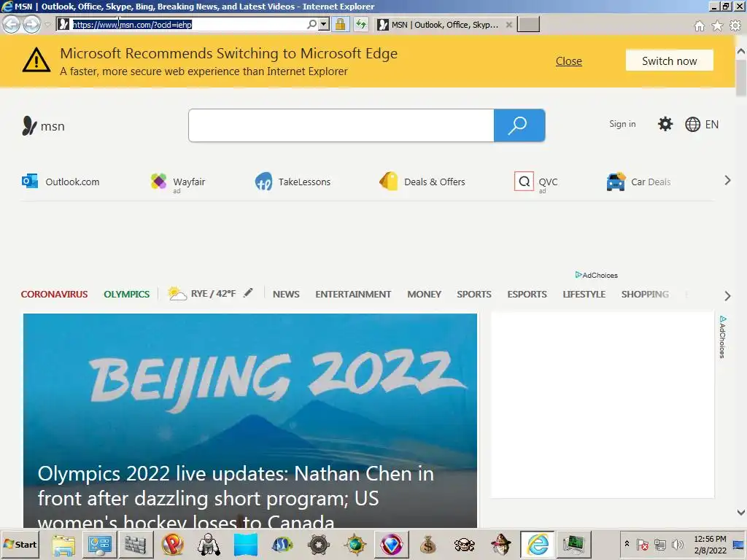Open the CORONAVIRUS section
Screen dimensions: 747x560
pyautogui.click(x=54, y=295)
